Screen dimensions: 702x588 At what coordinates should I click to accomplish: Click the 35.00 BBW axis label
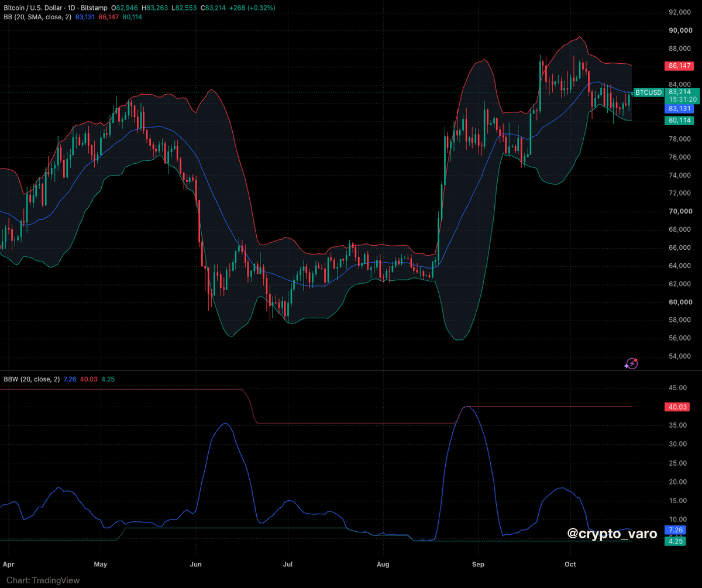point(678,425)
